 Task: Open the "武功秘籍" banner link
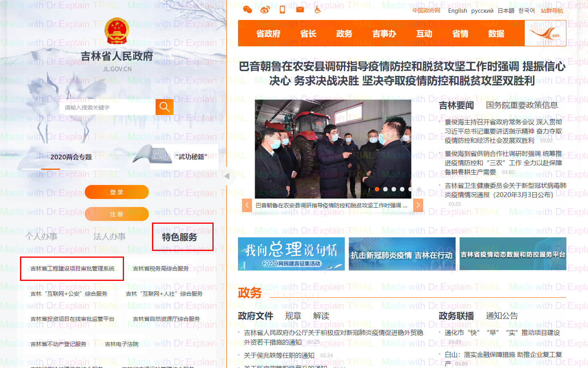point(175,156)
